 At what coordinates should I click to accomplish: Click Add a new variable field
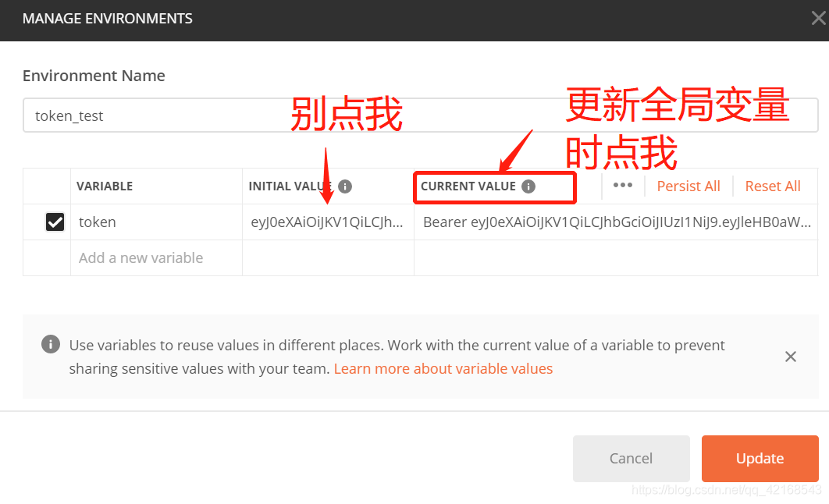[x=156, y=257]
